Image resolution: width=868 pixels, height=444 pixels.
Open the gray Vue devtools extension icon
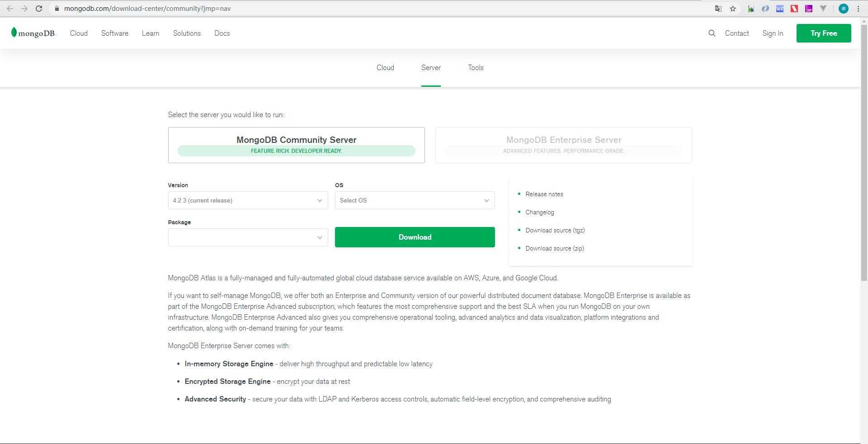pos(823,9)
